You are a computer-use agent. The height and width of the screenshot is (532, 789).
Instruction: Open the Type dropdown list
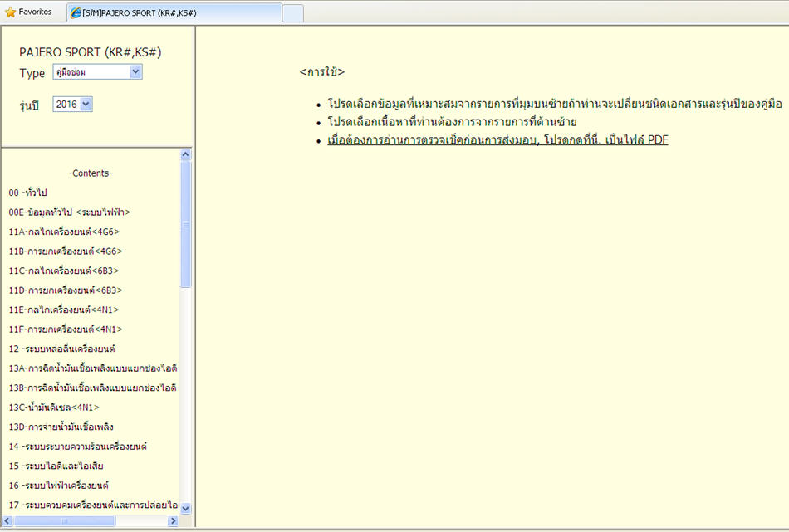pyautogui.click(x=135, y=72)
